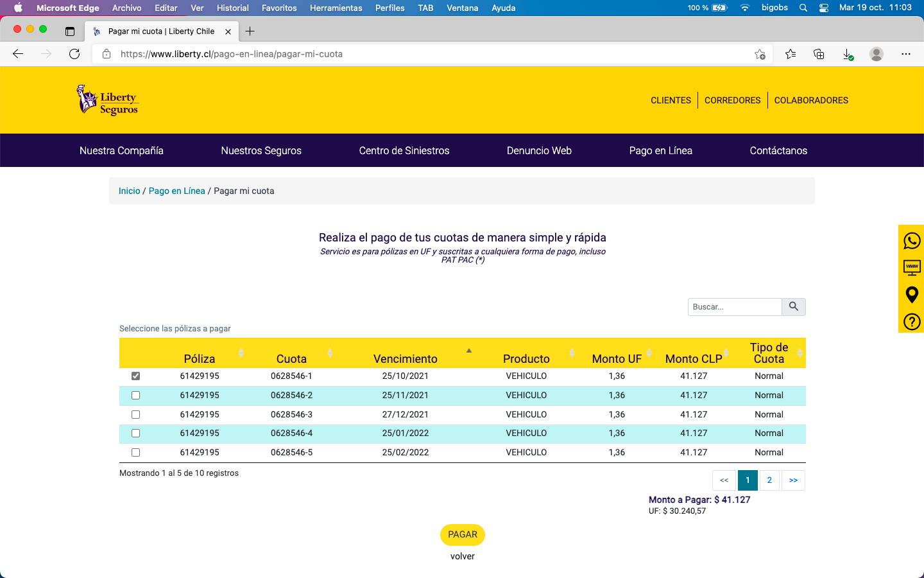The image size is (924, 578).
Task: Open the Historial menu in menu bar
Action: pyautogui.click(x=232, y=8)
